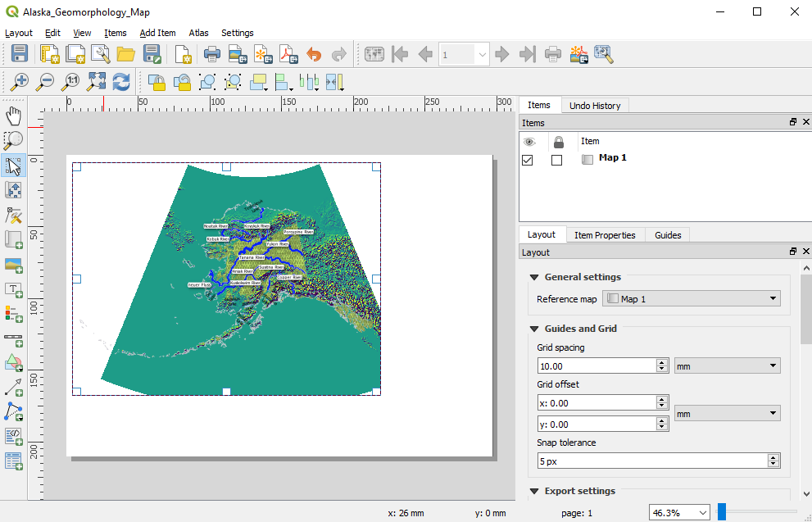This screenshot has height=522, width=812.
Task: Open the Reference map dropdown
Action: click(692, 299)
